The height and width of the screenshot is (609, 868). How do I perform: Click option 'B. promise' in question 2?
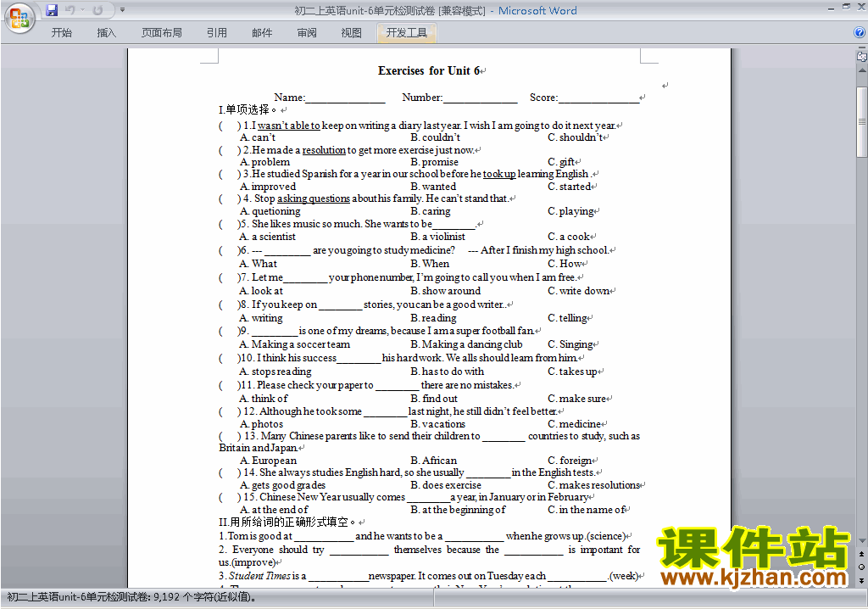point(435,162)
